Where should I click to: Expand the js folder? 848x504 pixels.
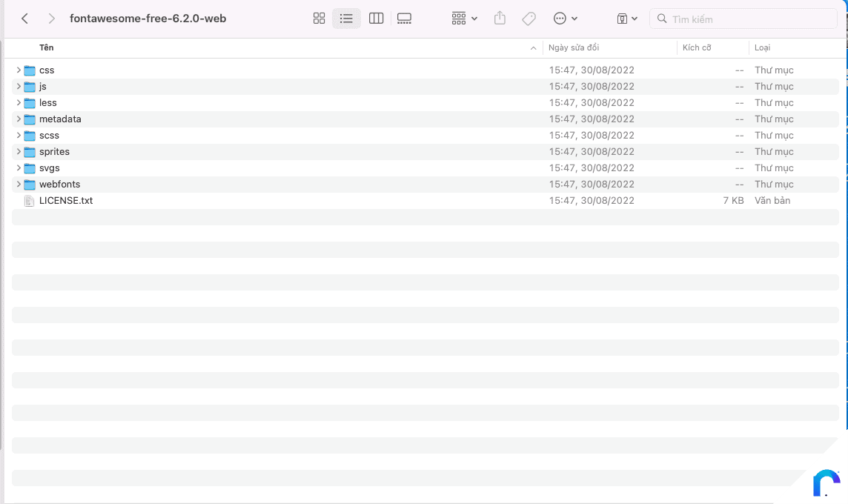click(x=19, y=86)
